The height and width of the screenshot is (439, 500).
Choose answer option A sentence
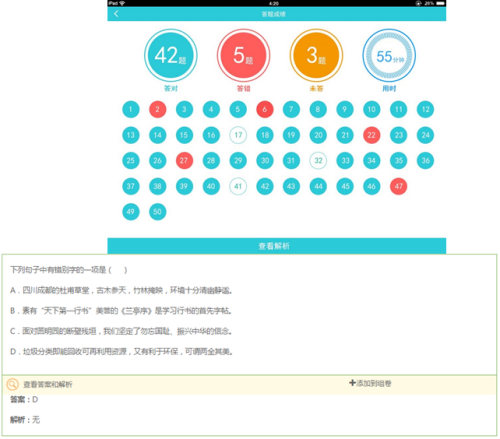[121, 290]
